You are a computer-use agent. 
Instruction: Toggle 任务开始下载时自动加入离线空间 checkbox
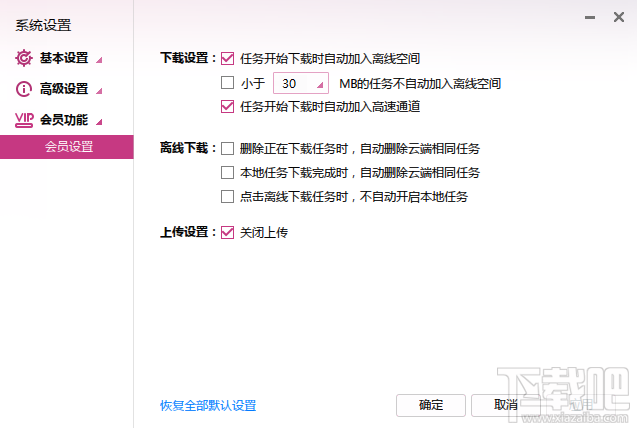(x=228, y=58)
